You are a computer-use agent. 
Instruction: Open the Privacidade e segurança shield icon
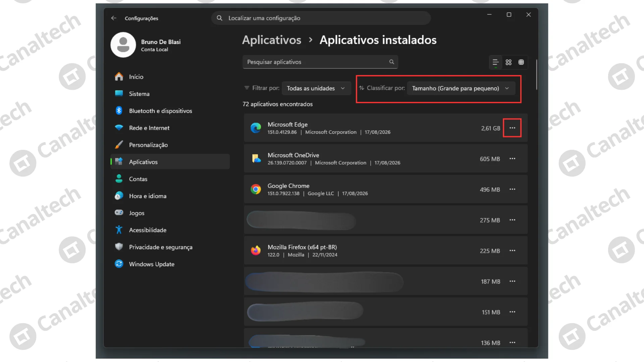tap(119, 247)
